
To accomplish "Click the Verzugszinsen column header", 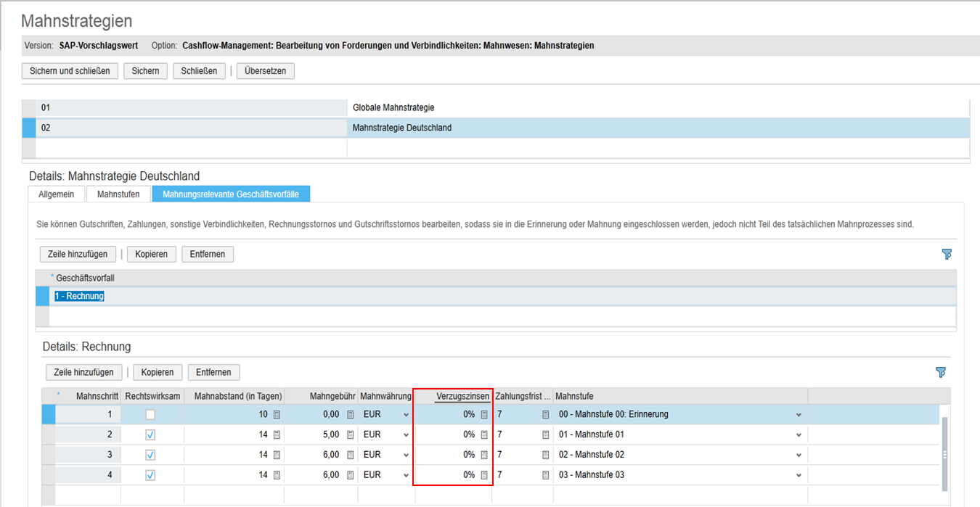I will point(452,396).
